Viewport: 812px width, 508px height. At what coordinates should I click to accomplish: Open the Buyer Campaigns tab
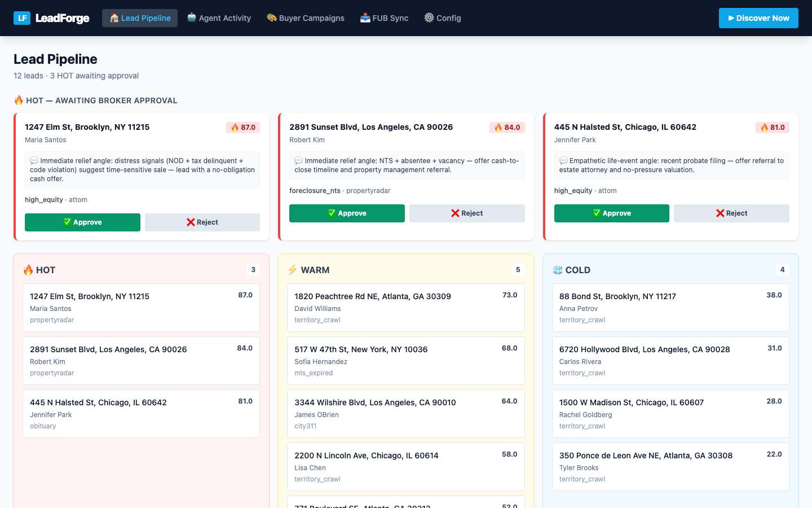coord(306,18)
